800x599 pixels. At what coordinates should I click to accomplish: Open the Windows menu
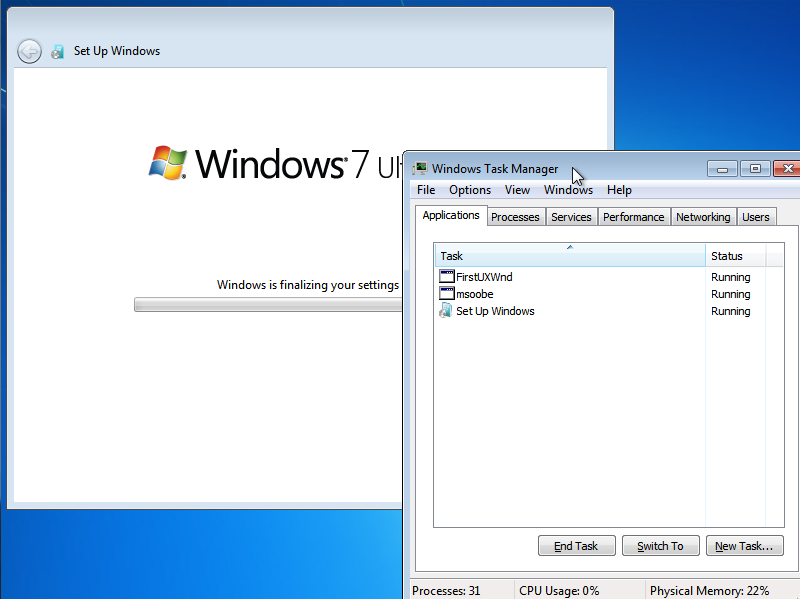click(568, 190)
